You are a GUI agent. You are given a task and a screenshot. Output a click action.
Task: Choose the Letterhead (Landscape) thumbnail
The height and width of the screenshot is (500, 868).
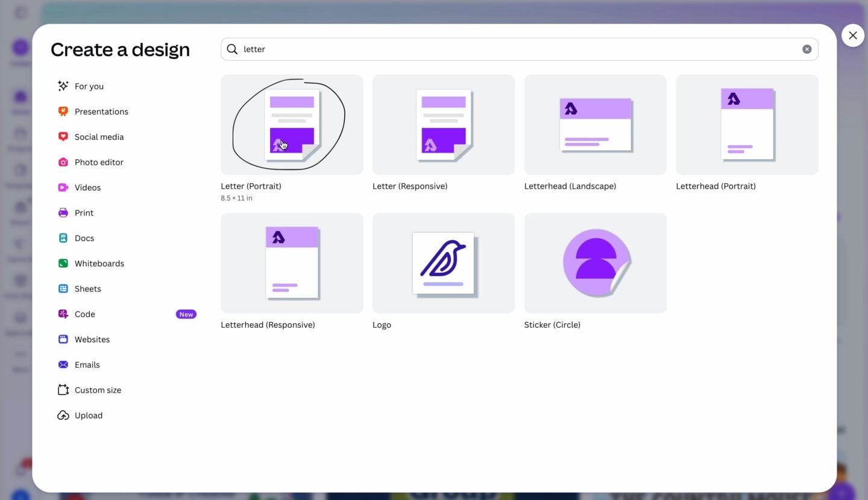pos(596,125)
